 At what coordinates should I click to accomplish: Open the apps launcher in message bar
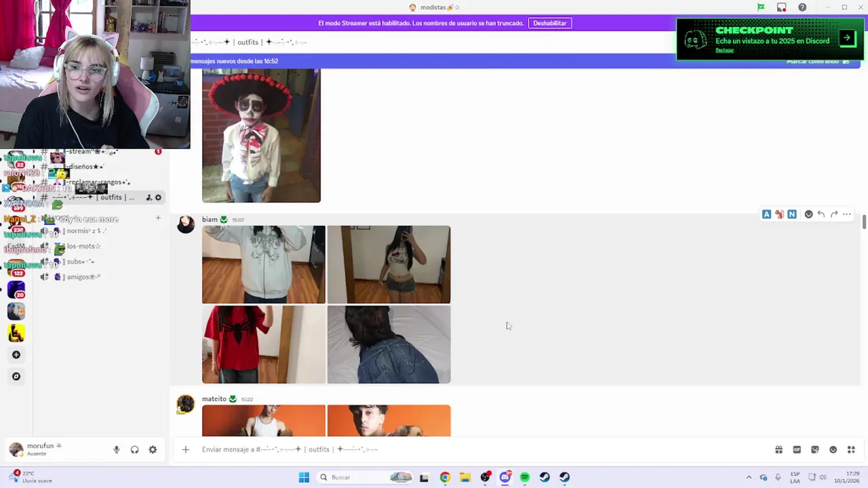point(851,449)
